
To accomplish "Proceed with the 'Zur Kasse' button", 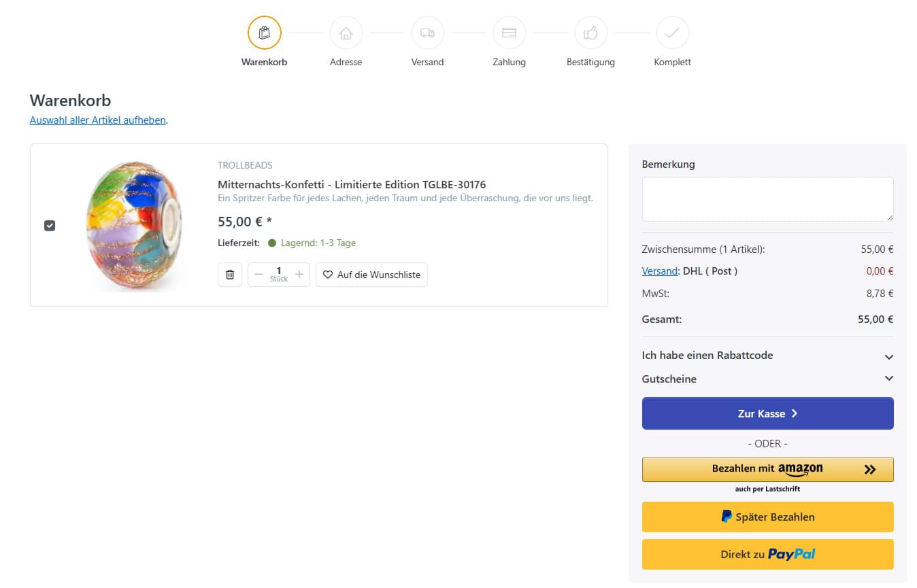I will point(767,413).
